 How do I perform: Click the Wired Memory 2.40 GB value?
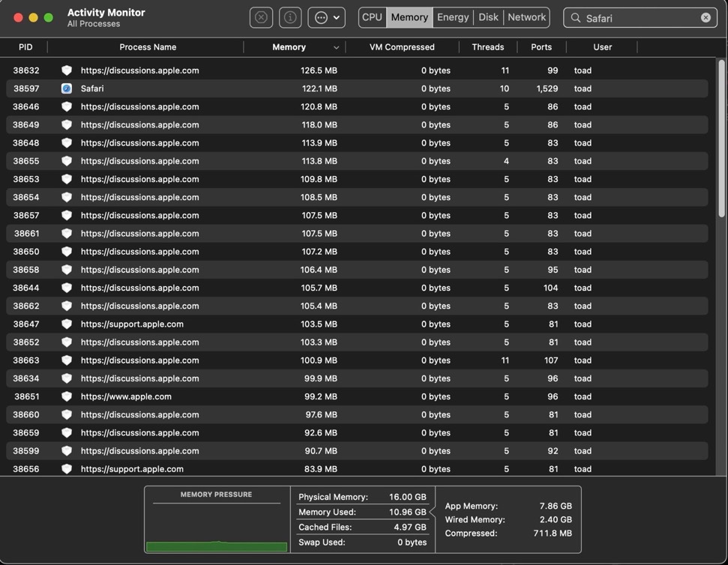tap(556, 519)
